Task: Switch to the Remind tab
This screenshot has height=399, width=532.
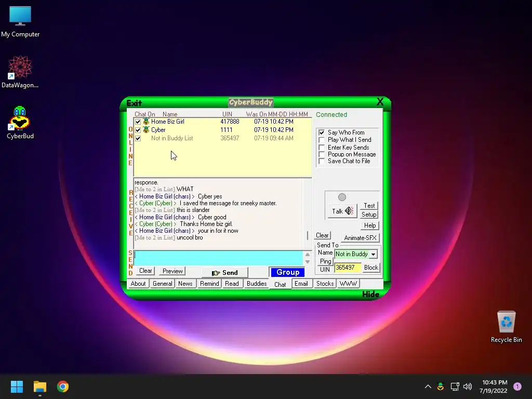Action: (x=209, y=284)
